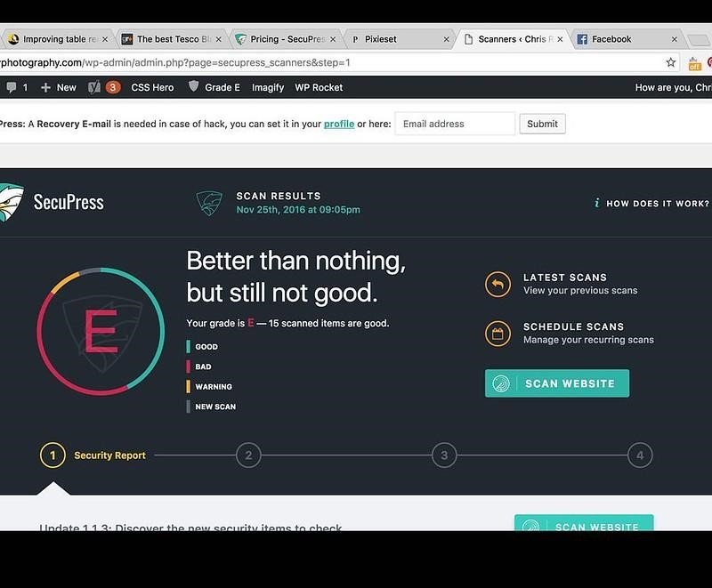Viewport: 712px width, 588px height.
Task: Click the Scan Website button in the dark panel
Action: [x=557, y=383]
